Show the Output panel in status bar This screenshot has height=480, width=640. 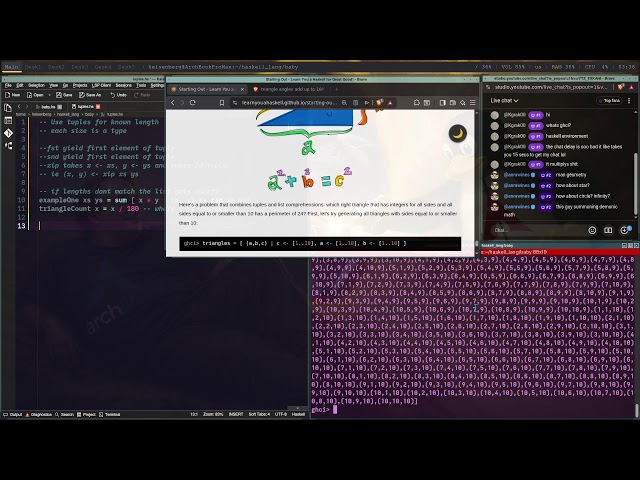13,414
